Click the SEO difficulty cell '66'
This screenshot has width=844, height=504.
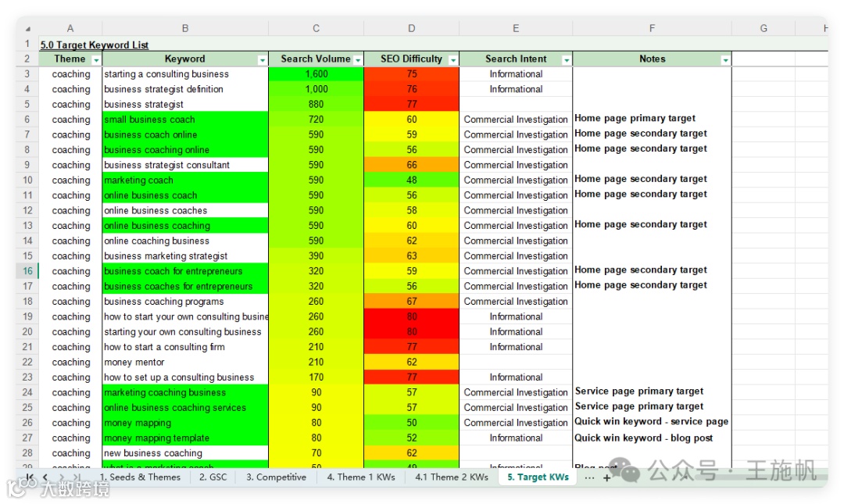[x=411, y=166]
